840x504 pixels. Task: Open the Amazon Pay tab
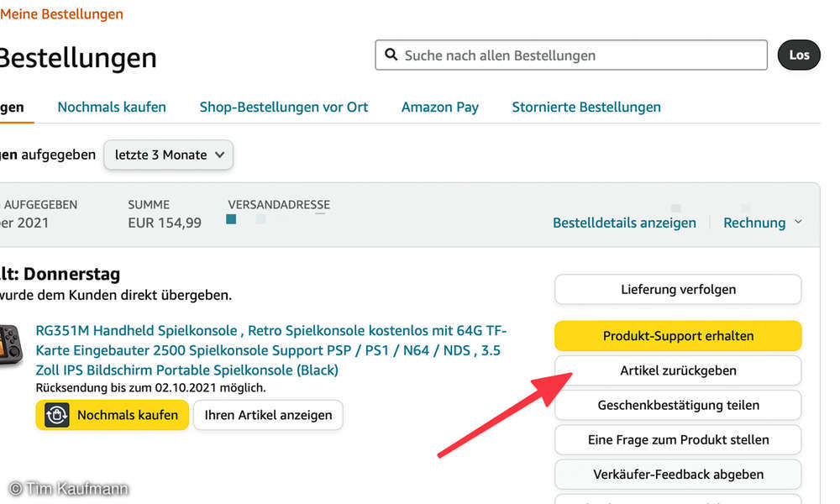tap(439, 107)
